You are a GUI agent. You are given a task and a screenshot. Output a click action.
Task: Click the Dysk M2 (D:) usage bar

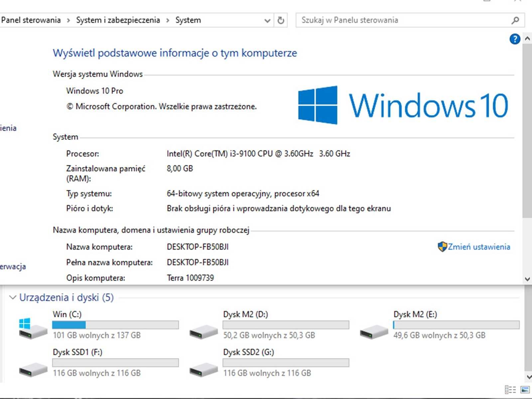pyautogui.click(x=286, y=325)
